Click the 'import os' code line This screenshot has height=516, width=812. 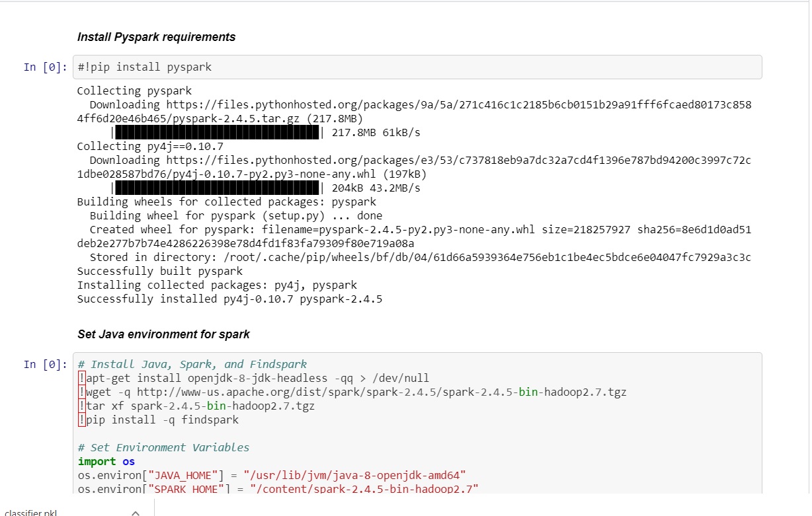[x=106, y=461]
